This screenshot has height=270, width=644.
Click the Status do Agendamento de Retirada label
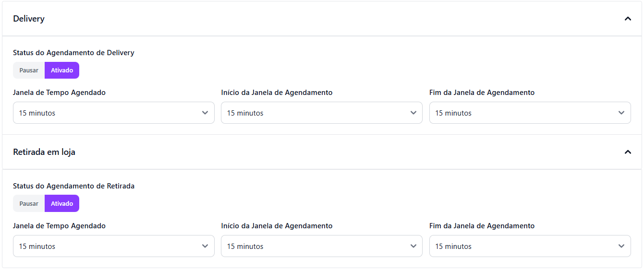[73, 186]
